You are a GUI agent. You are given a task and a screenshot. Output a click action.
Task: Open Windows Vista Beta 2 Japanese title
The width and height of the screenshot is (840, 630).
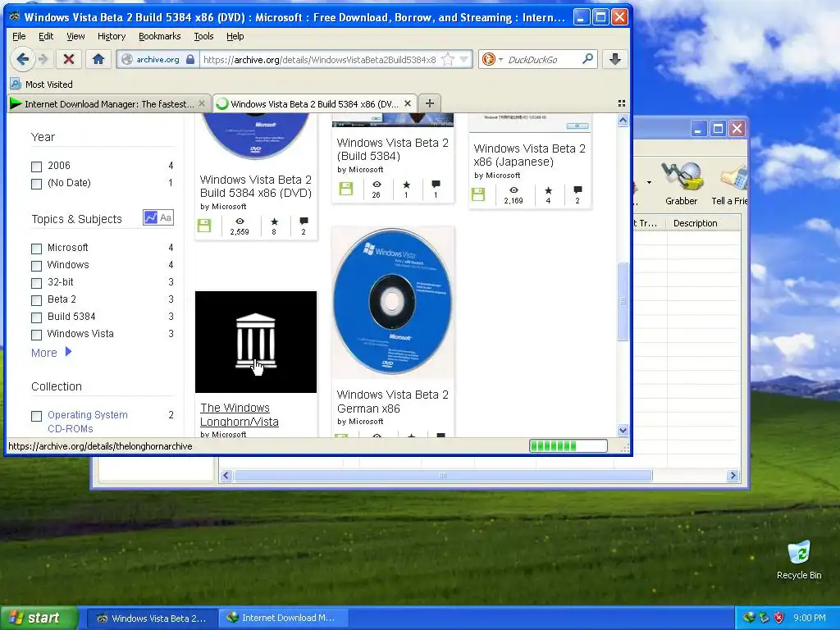(x=529, y=155)
